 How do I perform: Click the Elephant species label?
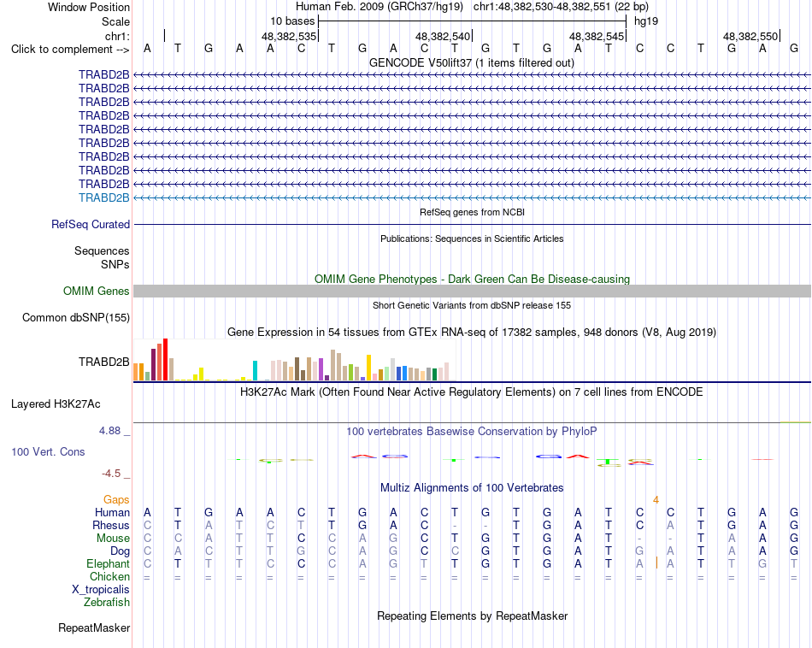click(x=108, y=563)
